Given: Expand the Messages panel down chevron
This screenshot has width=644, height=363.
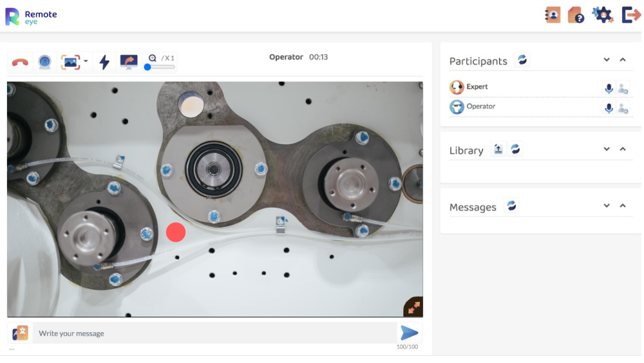Looking at the screenshot, I should tap(607, 206).
